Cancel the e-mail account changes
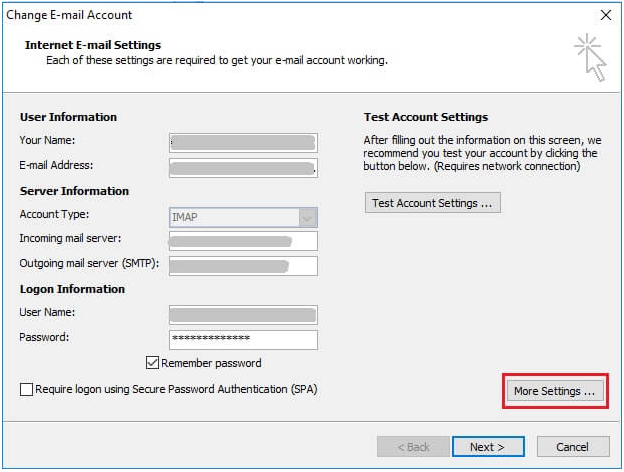The height and width of the screenshot is (472, 624). coord(572,446)
